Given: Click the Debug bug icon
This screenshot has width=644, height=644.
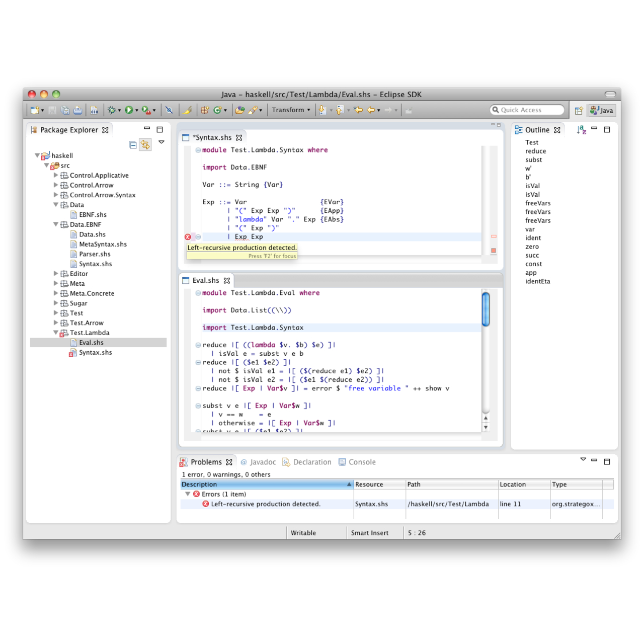Looking at the screenshot, I should tap(112, 110).
